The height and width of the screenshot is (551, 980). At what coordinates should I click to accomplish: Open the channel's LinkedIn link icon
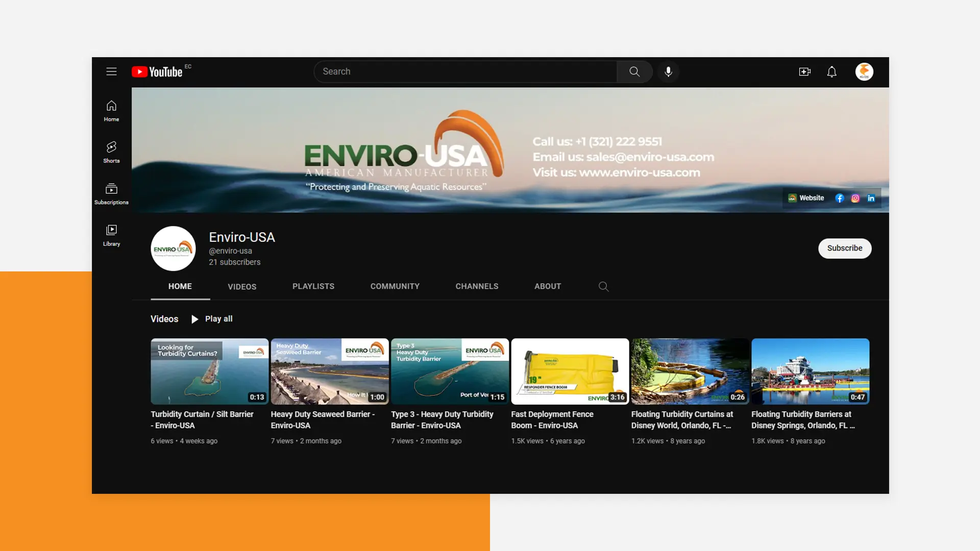click(x=871, y=198)
